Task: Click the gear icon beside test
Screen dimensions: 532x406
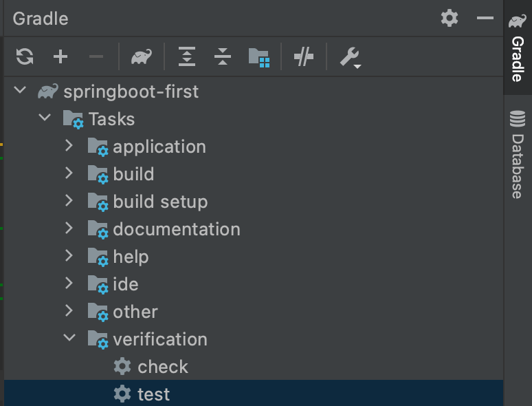Action: [122, 394]
